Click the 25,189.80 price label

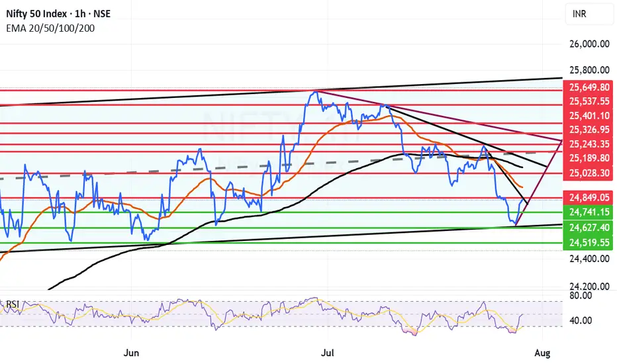click(x=589, y=158)
